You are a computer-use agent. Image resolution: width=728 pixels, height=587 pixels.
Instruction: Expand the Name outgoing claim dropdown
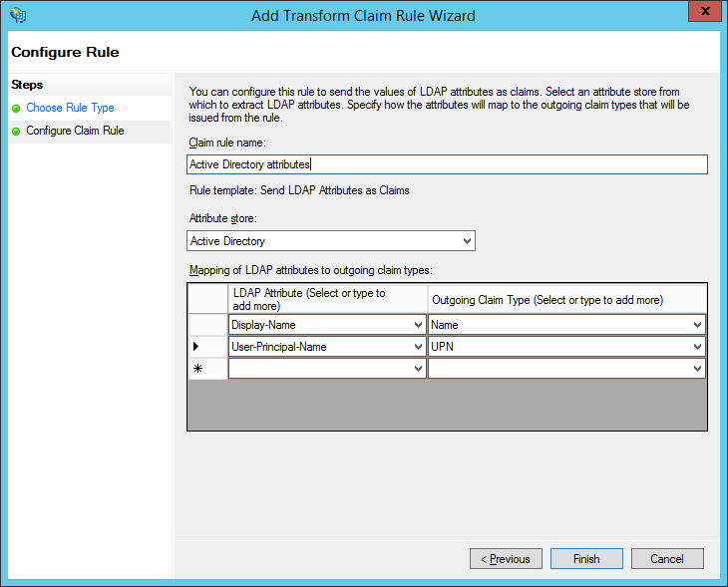coord(697,325)
